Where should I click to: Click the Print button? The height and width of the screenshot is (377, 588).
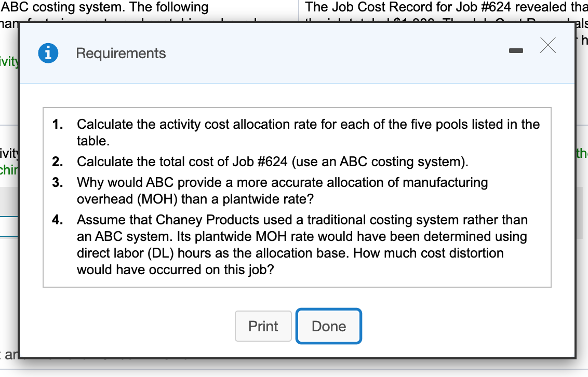point(263,326)
